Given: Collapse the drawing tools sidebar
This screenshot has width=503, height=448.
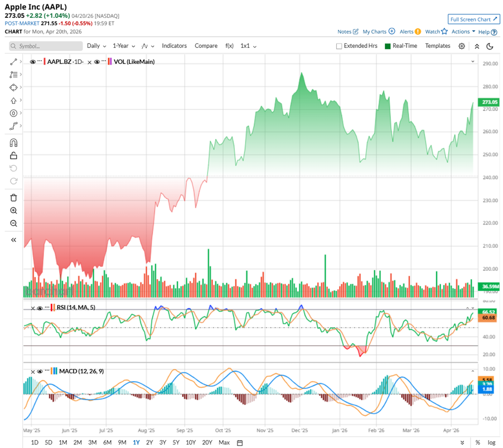Looking at the screenshot, I should coord(13,240).
